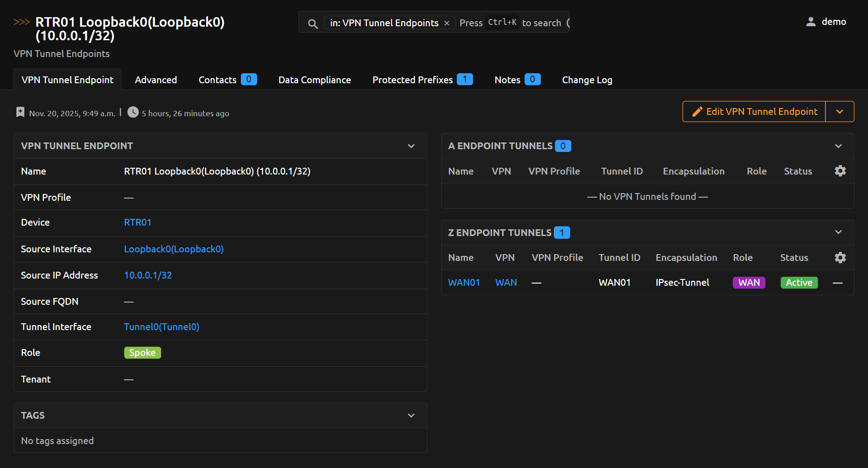Collapse the Tags panel
This screenshot has width=868, height=468.
411,416
